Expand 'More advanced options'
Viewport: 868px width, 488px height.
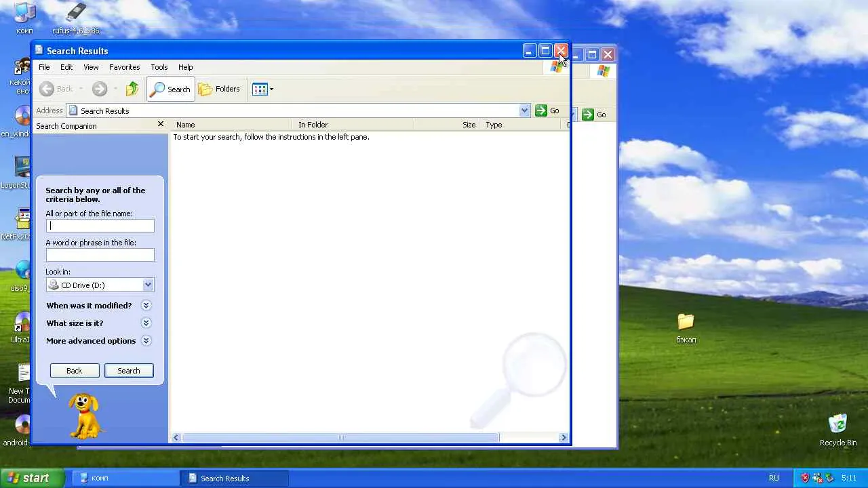[146, 341]
